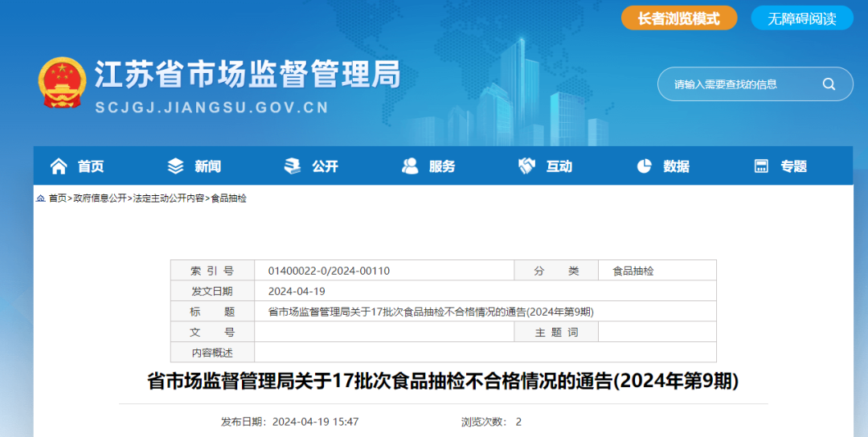Enable 长者浏览模式 senior browsing mode
This screenshot has height=437, width=868.
pyautogui.click(x=678, y=18)
